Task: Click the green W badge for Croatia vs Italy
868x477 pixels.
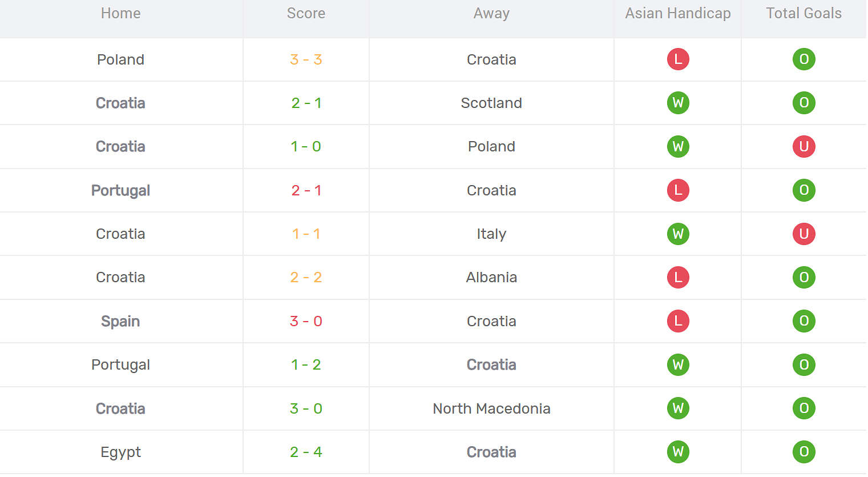Action: click(x=678, y=234)
